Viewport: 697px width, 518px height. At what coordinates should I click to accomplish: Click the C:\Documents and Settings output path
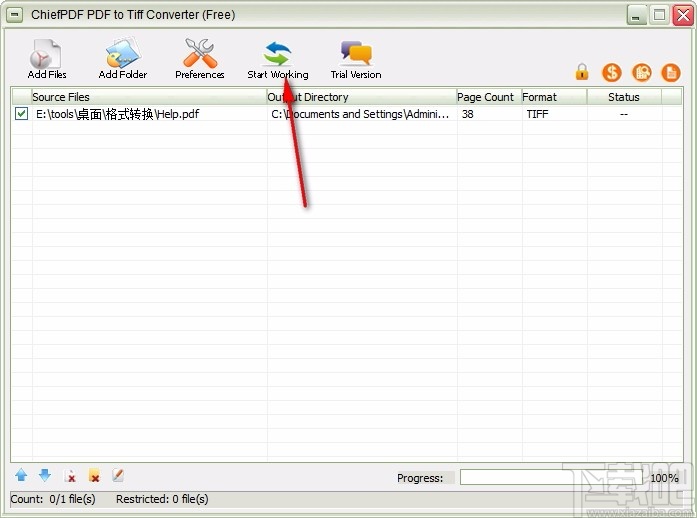coord(360,114)
